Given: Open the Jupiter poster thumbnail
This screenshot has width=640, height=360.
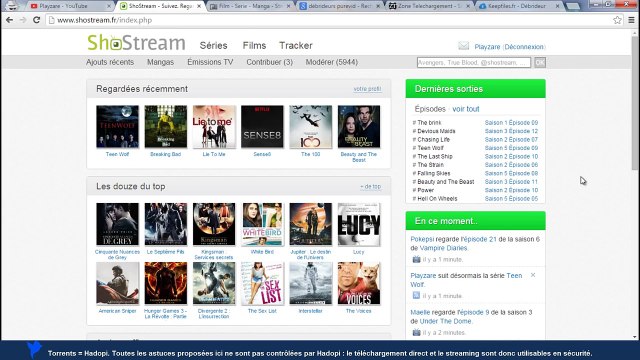Looking at the screenshot, I should point(311,224).
